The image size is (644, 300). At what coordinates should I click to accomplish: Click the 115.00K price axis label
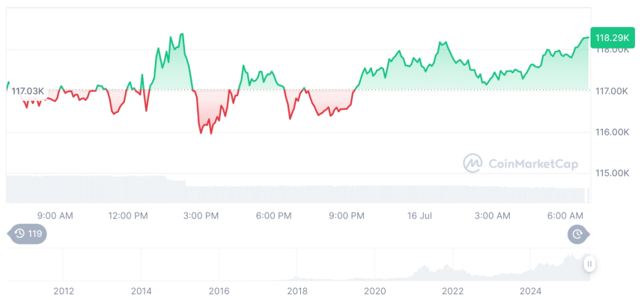(x=612, y=173)
